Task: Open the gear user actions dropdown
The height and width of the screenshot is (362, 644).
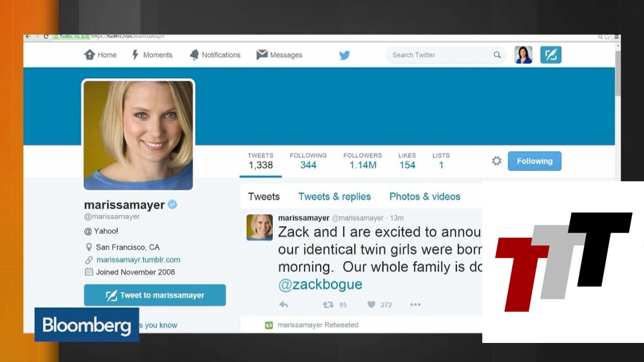Action: [x=497, y=161]
